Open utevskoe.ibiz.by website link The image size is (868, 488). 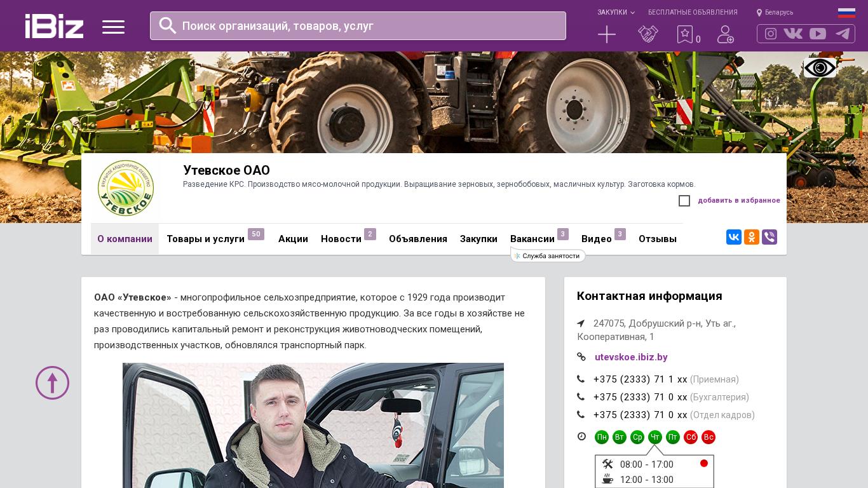(x=631, y=357)
